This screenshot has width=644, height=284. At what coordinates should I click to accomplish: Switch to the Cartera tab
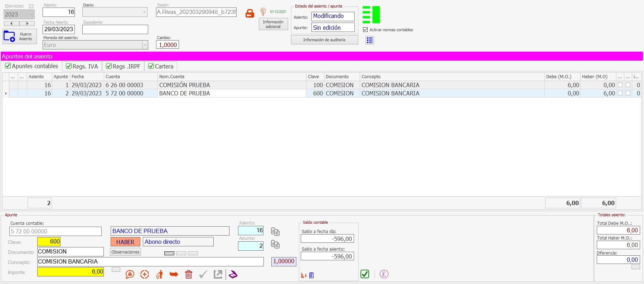click(x=161, y=66)
